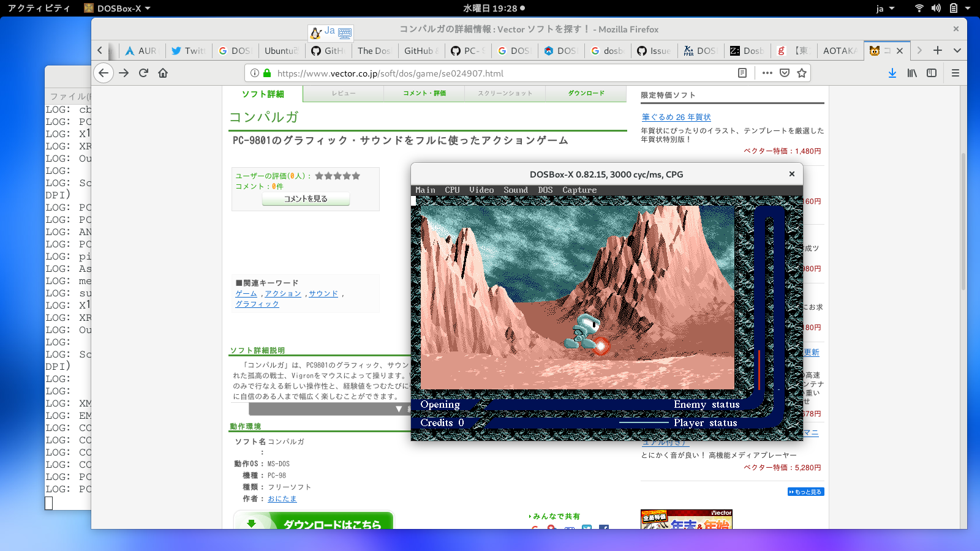This screenshot has height=551, width=980.
Task: Follow the グラフィック keyword link
Action: point(257,304)
